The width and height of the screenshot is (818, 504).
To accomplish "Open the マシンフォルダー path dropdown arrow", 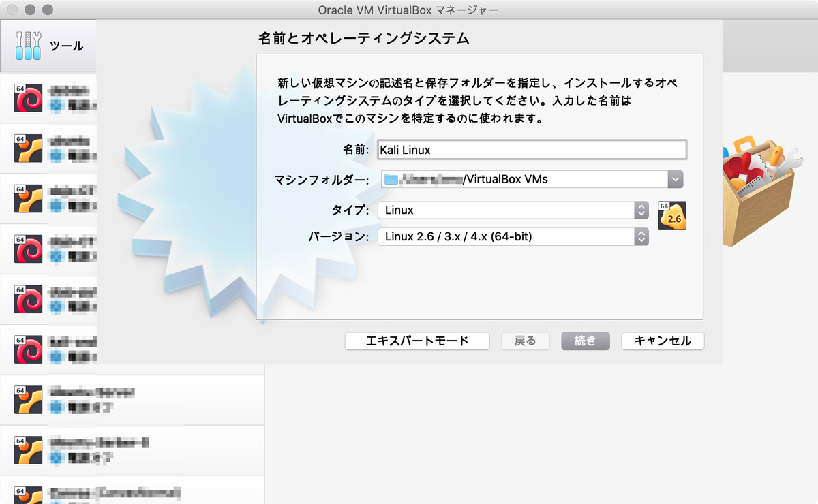I will pyautogui.click(x=675, y=179).
